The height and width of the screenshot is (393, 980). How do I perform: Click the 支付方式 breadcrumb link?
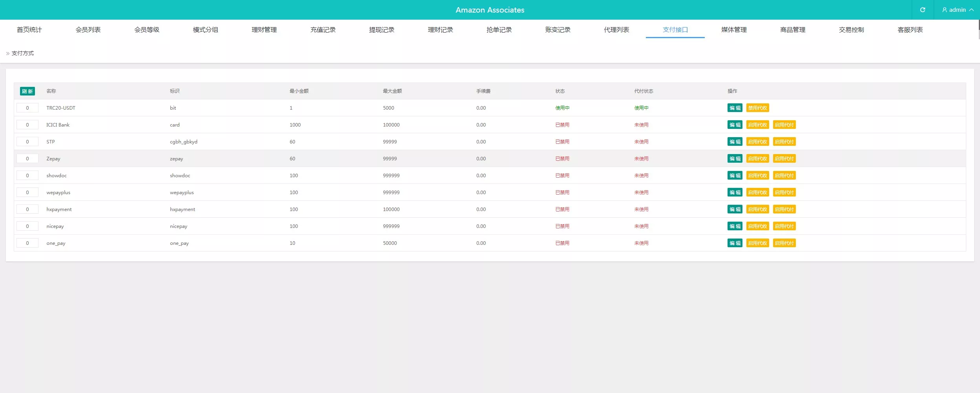(23, 53)
